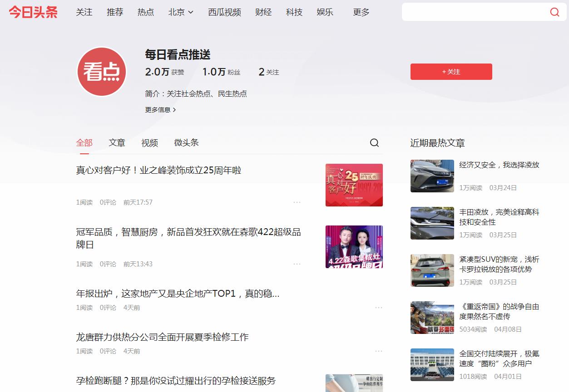Open hot article 经济又安全，我选择凌放
Viewport: 569px width, 392px height.
coord(499,165)
